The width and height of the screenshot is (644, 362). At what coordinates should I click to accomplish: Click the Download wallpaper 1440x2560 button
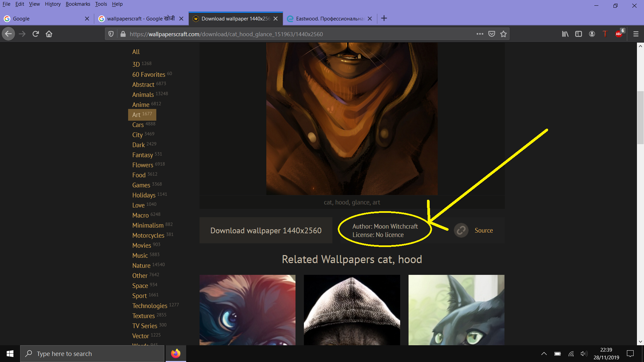(266, 230)
